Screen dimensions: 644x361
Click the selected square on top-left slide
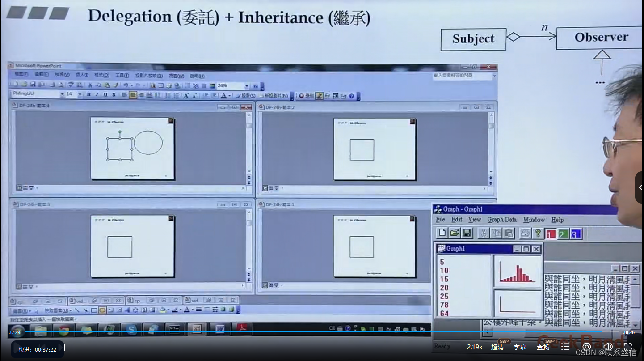120,149
